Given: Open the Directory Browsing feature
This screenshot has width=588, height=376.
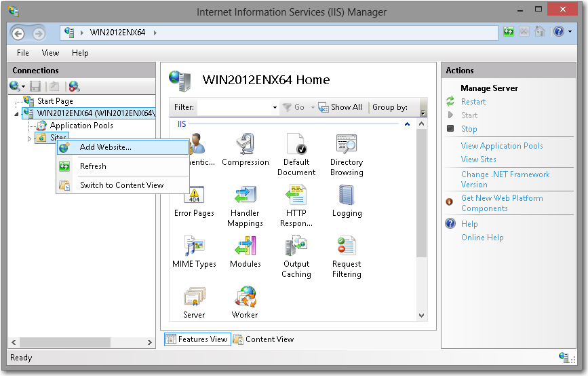Looking at the screenshot, I should [x=347, y=155].
